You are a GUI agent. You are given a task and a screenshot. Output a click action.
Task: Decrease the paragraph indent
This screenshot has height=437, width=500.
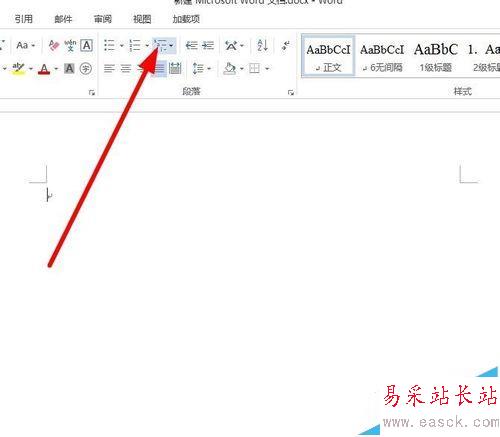click(191, 45)
